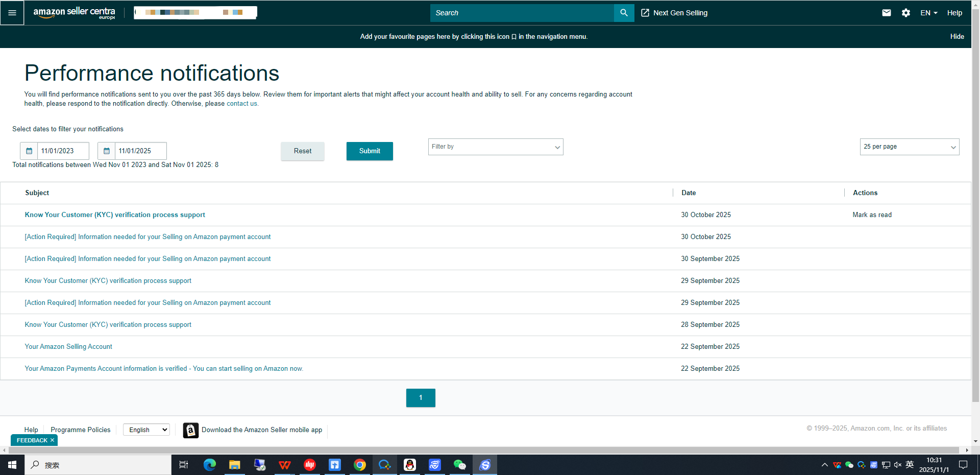980x475 pixels.
Task: Open Your Amazon Selling Account notification
Action: pyautogui.click(x=68, y=347)
